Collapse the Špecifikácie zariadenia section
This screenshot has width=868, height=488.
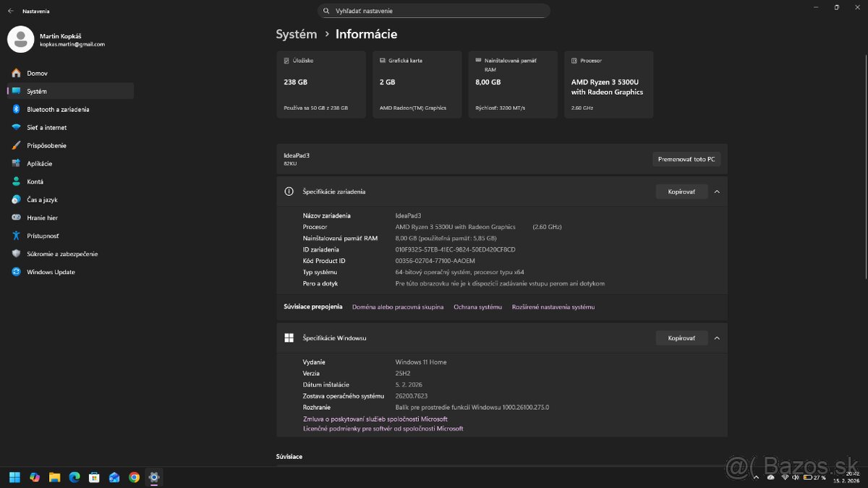[x=717, y=192]
